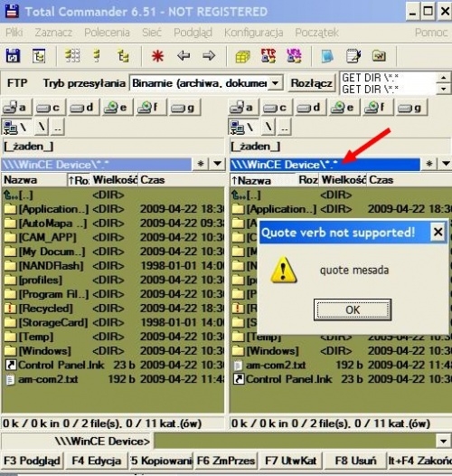Click down arrow of the FTP log scrollbar
452x476 pixels.
[444, 89]
